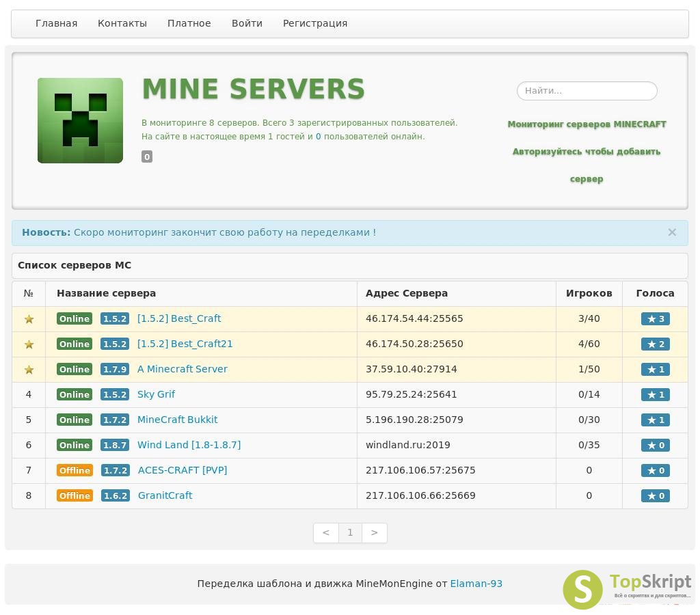The width and height of the screenshot is (700, 615).
Task: Click the 1.8.7 version badge for Wind Land
Action: coord(115,445)
